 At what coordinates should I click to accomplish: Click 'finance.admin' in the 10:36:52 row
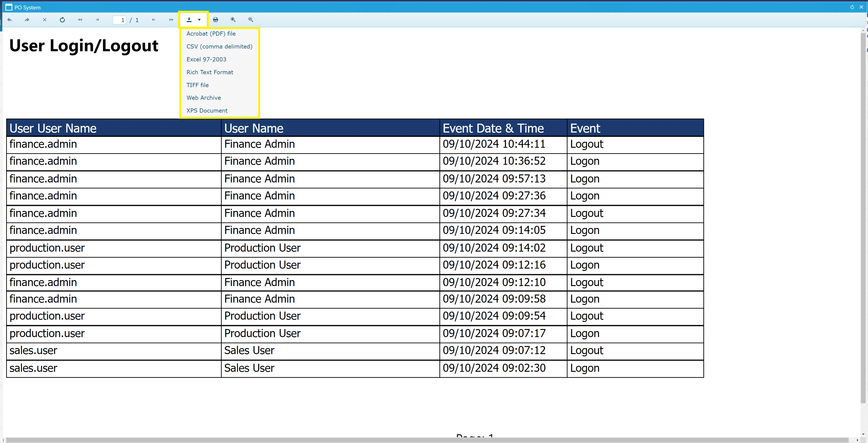pos(43,161)
